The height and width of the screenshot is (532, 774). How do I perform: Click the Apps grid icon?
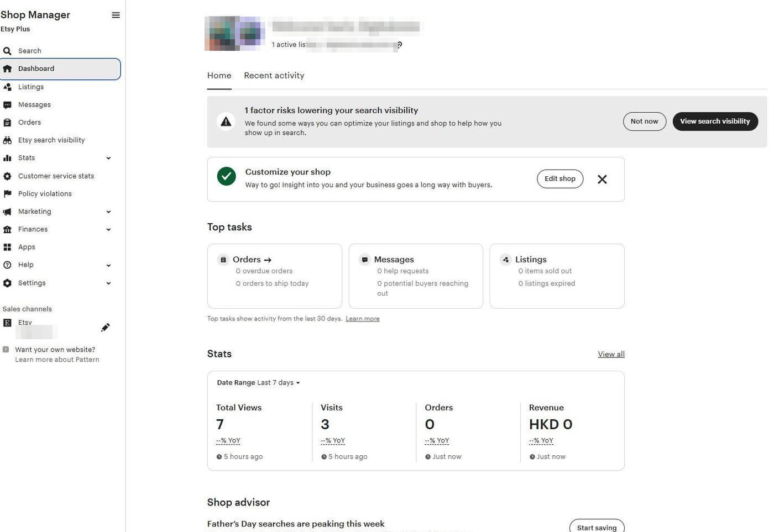tap(7, 247)
